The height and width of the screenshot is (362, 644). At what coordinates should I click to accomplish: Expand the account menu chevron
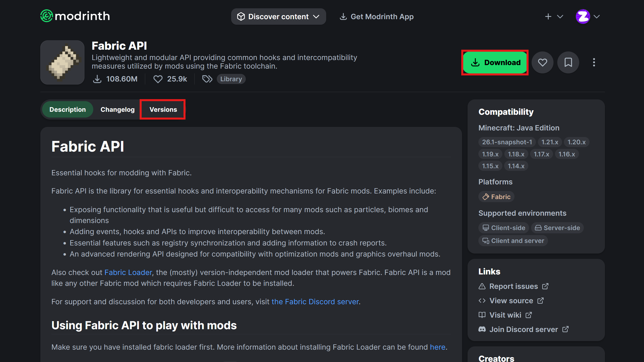597,17
